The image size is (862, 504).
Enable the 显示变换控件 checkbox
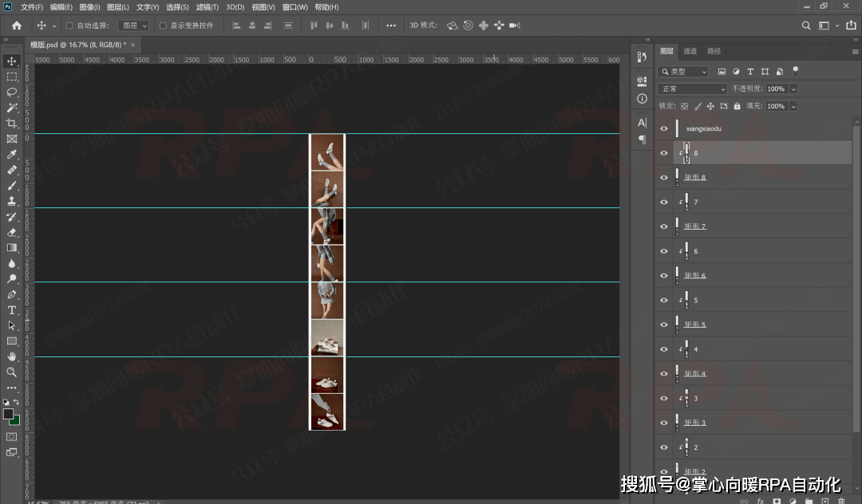pyautogui.click(x=163, y=26)
